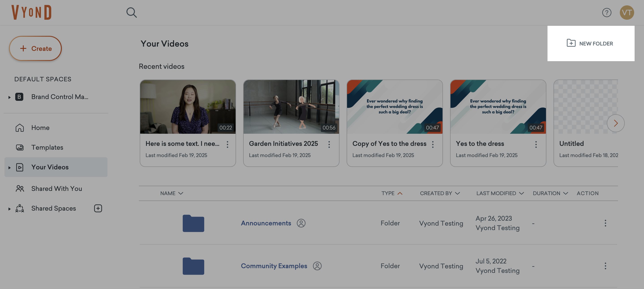Expand the Your Videos tree arrow

click(x=9, y=167)
